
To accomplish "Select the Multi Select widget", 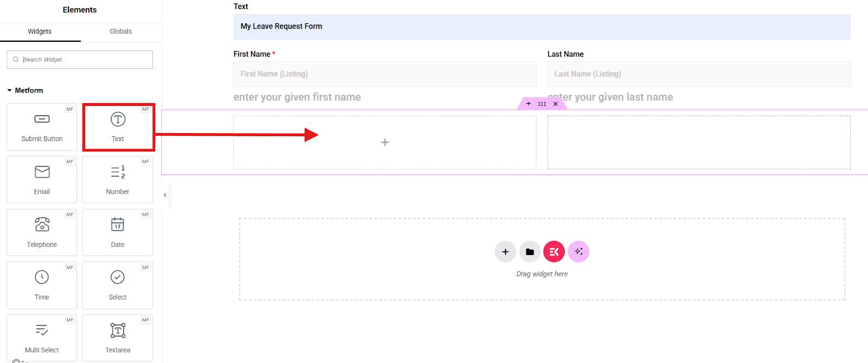I will [x=42, y=337].
